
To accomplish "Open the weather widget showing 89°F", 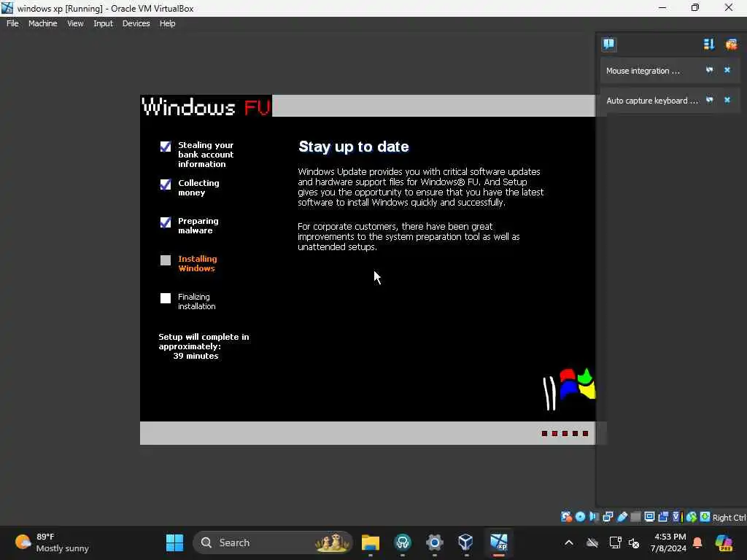I will (52, 542).
